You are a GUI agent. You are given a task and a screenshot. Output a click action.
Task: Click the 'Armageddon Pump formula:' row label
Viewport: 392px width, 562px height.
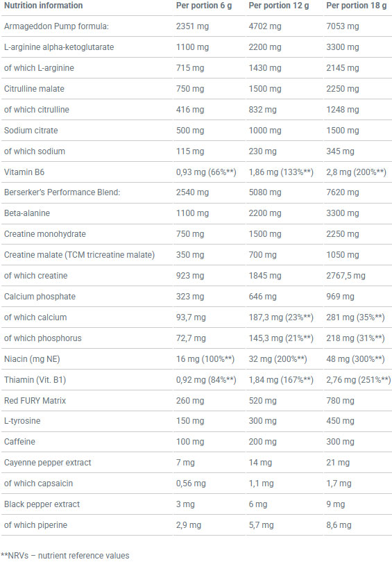[x=56, y=26]
